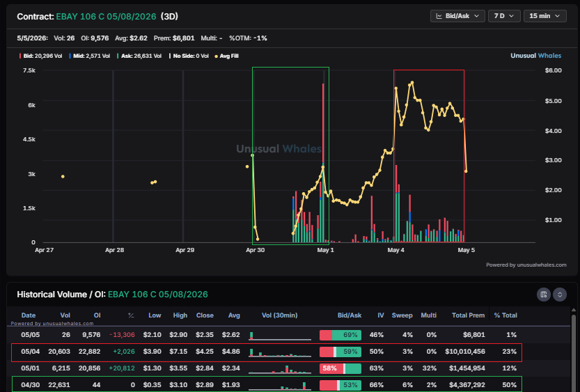The image size is (580, 392).
Task: Click the 22,631 volume cell
Action: tap(59, 385)
